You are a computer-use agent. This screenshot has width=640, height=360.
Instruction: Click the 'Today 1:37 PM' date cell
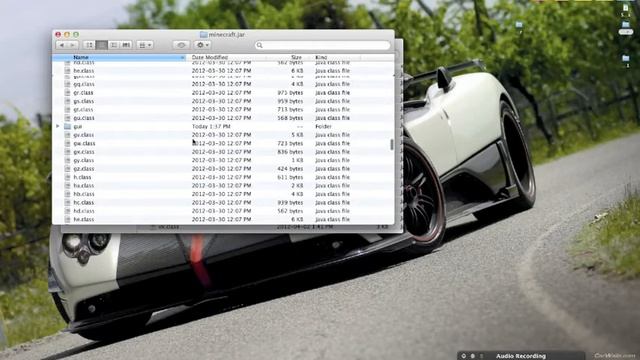(x=211, y=127)
